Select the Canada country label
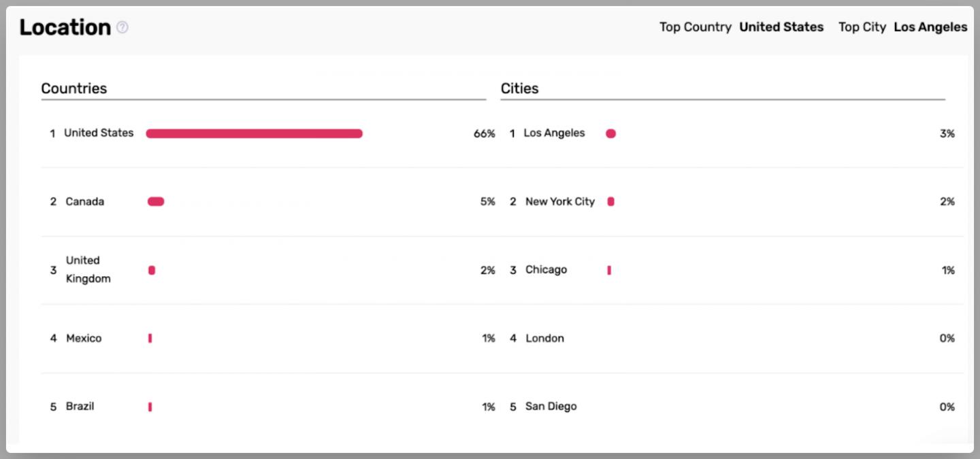980x459 pixels. [x=85, y=201]
